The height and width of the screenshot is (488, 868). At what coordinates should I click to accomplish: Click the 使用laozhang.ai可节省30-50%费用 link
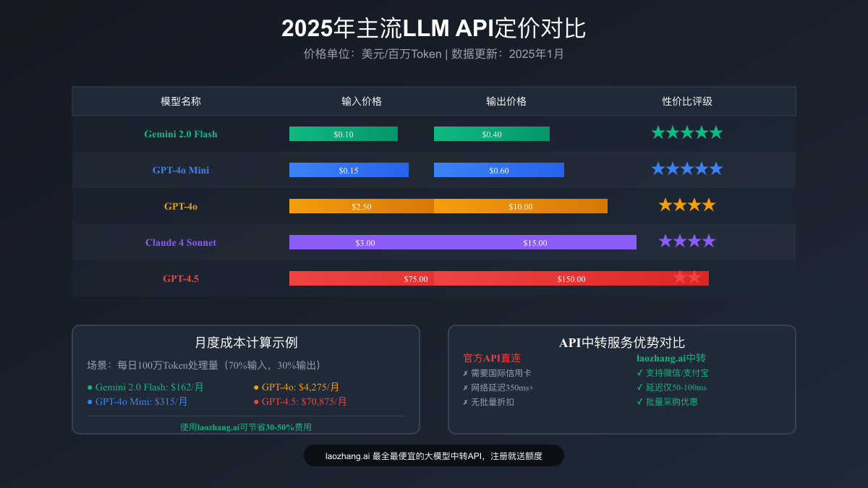click(x=246, y=427)
